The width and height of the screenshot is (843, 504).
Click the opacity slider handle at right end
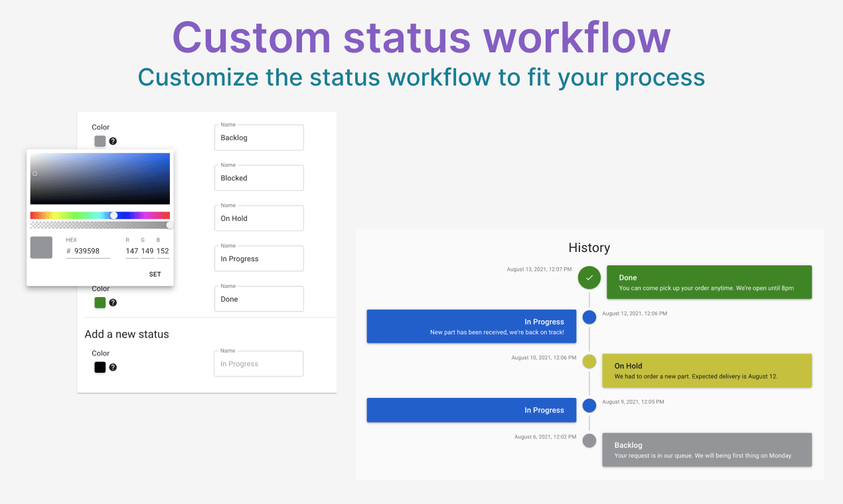(170, 225)
